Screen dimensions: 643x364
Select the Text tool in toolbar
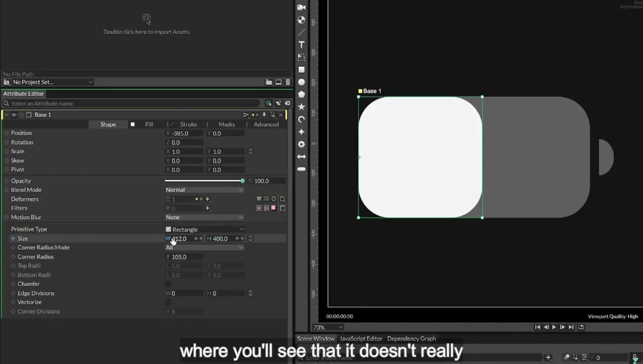pos(301,45)
